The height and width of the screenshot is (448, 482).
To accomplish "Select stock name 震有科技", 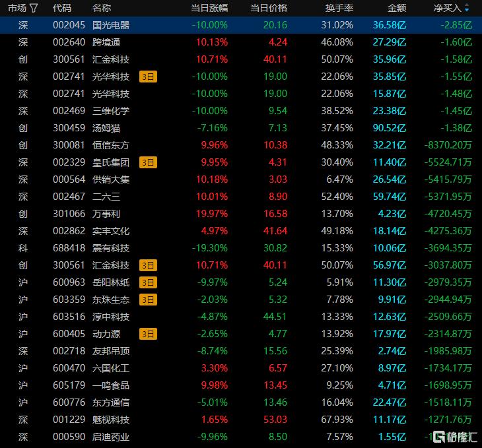I will (x=111, y=248).
